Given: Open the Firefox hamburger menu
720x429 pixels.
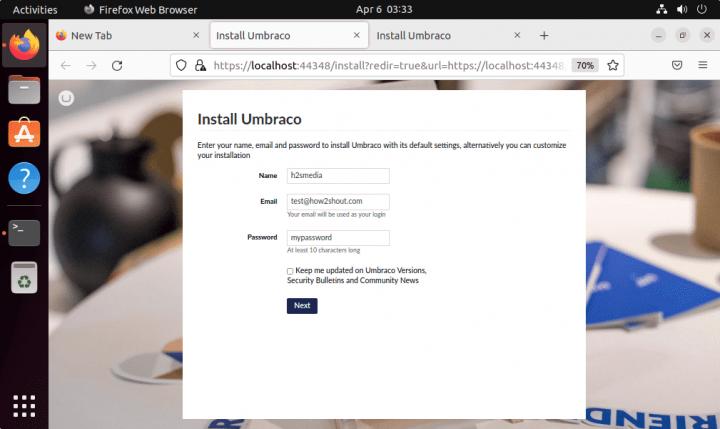Looking at the screenshot, I should click(703, 65).
